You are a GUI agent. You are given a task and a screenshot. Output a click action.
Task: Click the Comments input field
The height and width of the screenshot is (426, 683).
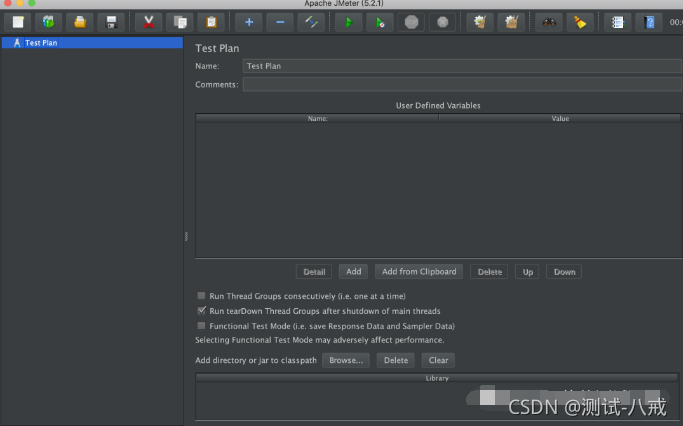click(x=462, y=85)
